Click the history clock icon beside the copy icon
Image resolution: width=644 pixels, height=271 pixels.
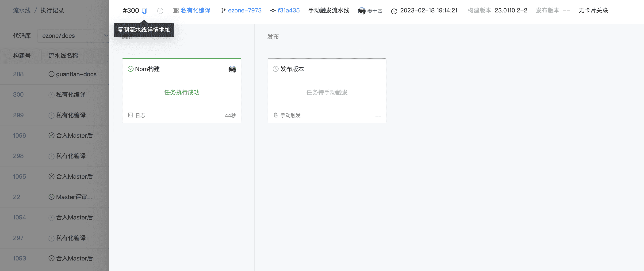pyautogui.click(x=160, y=11)
